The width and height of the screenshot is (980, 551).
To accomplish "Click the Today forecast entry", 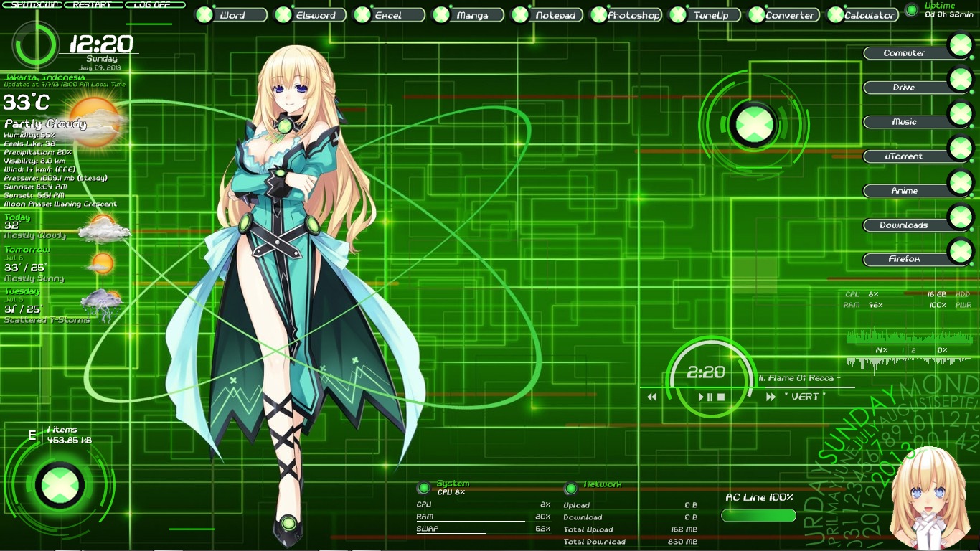I will pos(67,226).
